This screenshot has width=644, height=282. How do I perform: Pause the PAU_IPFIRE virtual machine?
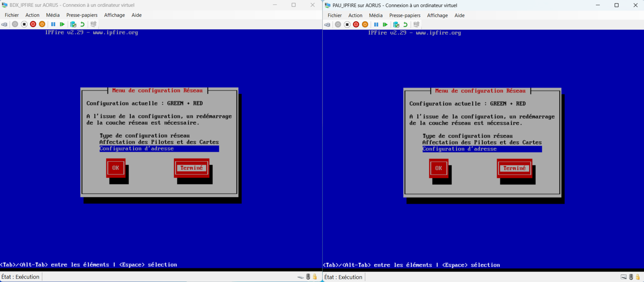coord(376,25)
